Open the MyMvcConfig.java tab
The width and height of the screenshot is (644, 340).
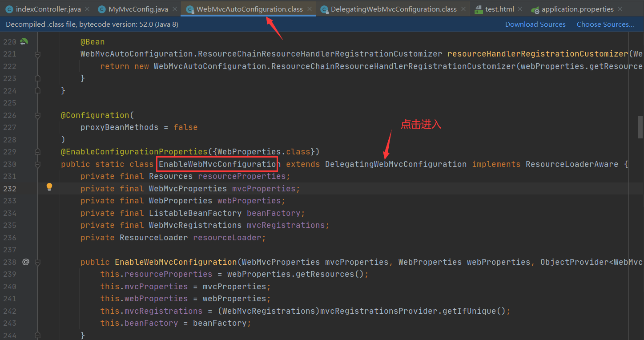pyautogui.click(x=139, y=9)
